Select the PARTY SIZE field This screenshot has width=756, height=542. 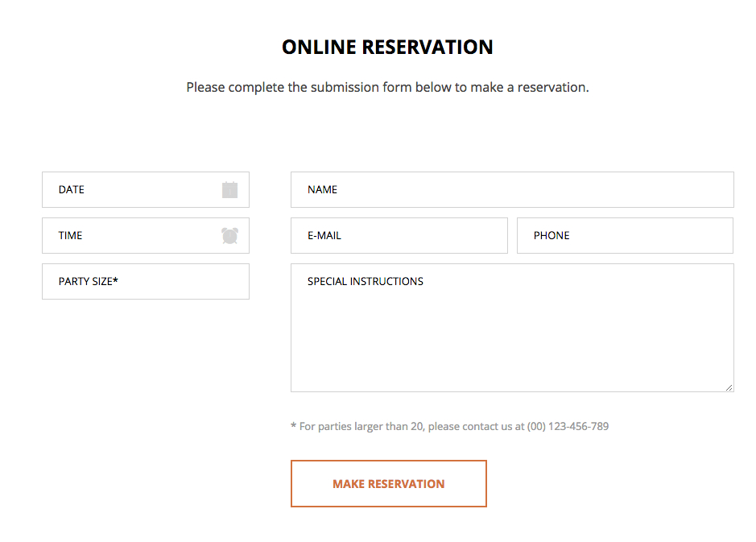click(145, 281)
